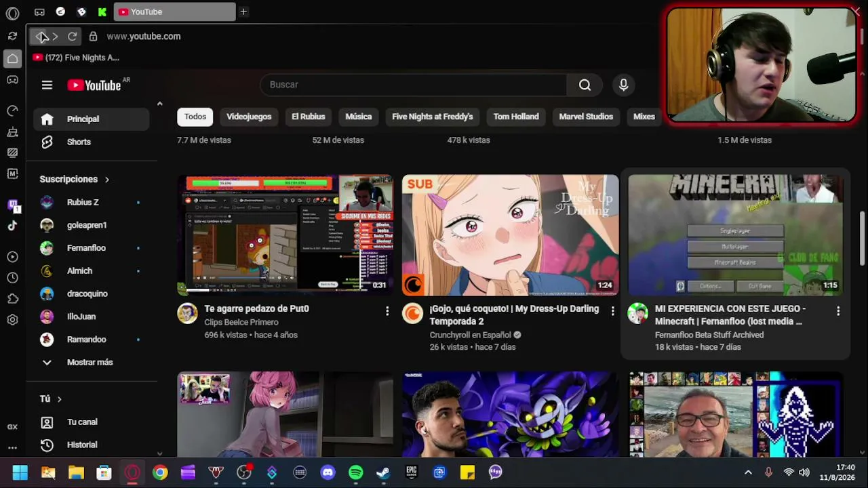Open the IlloJuan subscription channel
This screenshot has height=488, width=868.
(x=91, y=317)
